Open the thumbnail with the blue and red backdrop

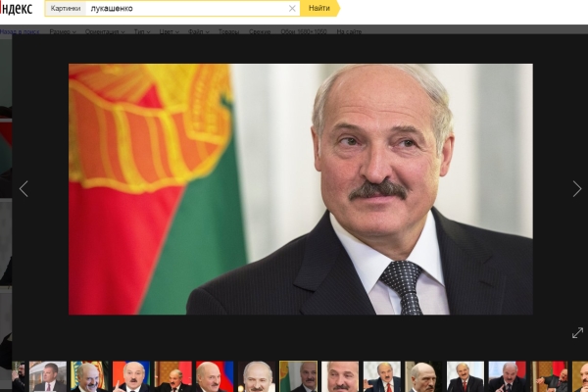pyautogui.click(x=508, y=376)
